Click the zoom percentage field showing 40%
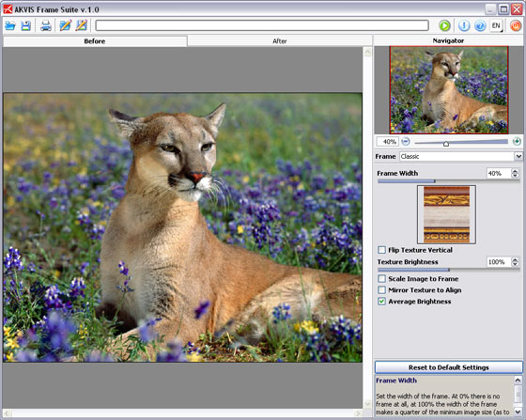The image size is (526, 420). coord(387,142)
